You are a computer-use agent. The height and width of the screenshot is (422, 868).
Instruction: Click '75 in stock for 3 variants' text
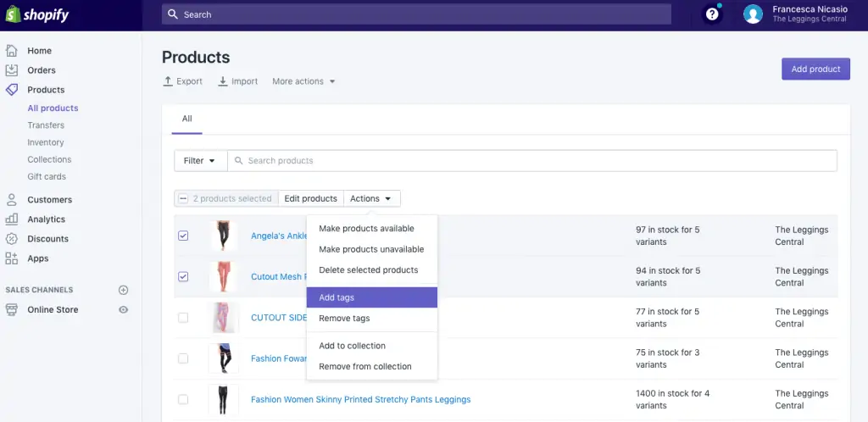click(x=668, y=358)
